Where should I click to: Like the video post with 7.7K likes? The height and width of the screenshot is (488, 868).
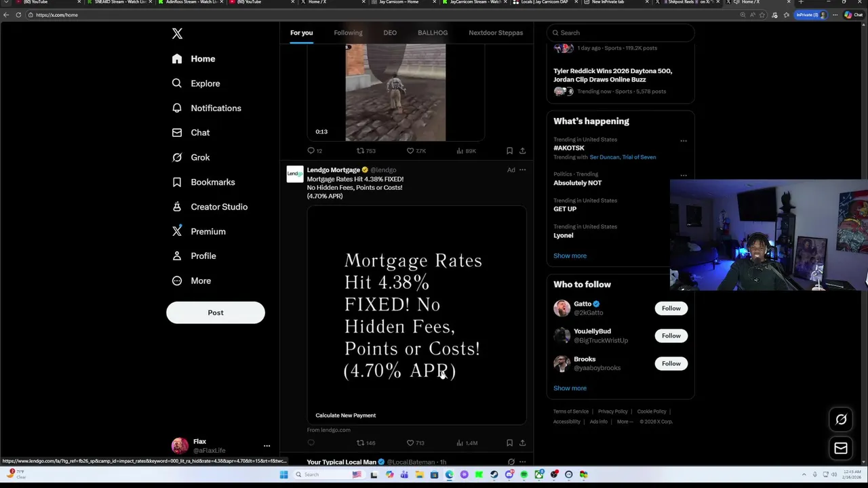(416, 151)
